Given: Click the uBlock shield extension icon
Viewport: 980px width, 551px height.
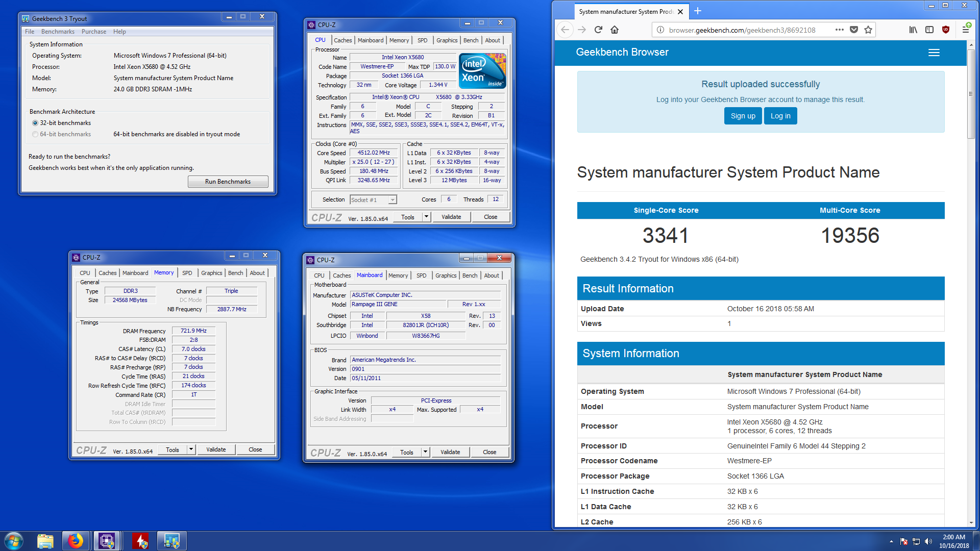Looking at the screenshot, I should [x=946, y=30].
